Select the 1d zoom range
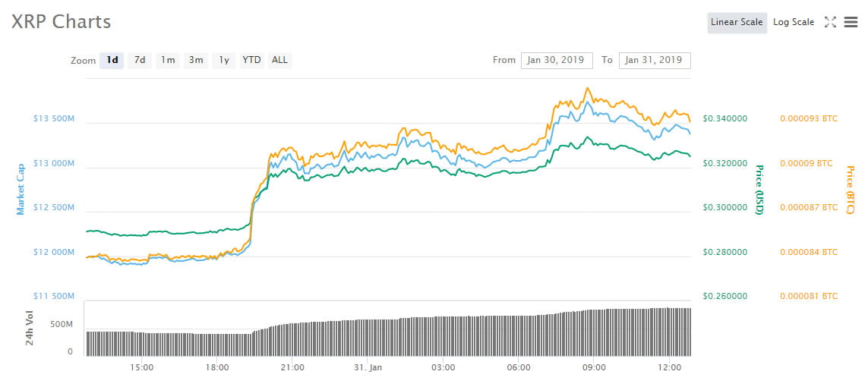This screenshot has height=384, width=868. click(x=112, y=60)
